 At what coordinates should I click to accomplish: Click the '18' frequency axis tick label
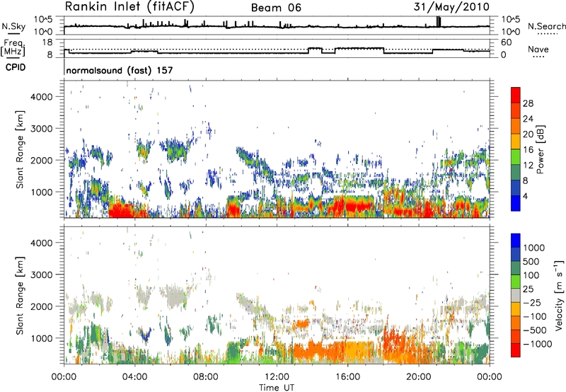pos(47,42)
